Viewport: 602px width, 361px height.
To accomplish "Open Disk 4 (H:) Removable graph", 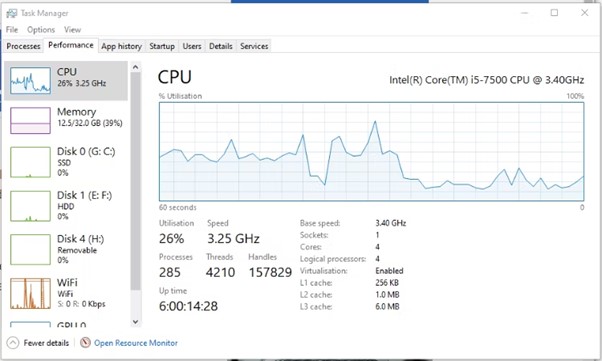I will click(x=30, y=250).
